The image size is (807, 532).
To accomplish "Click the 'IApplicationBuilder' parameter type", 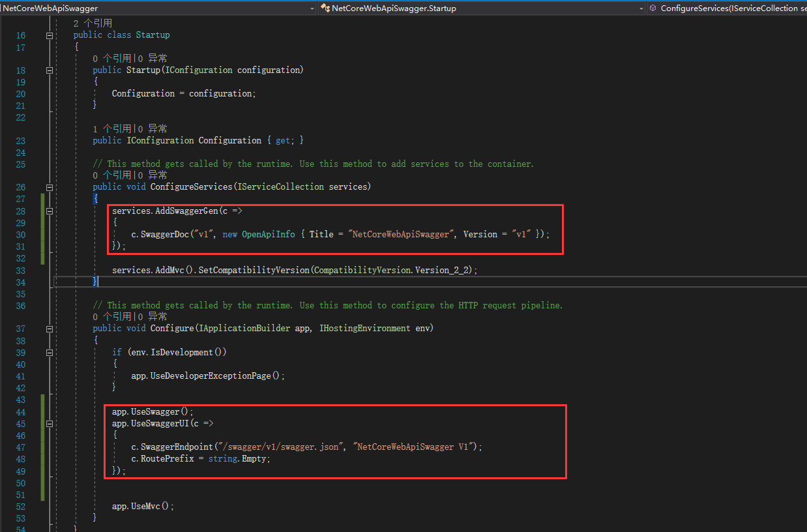I will [244, 329].
